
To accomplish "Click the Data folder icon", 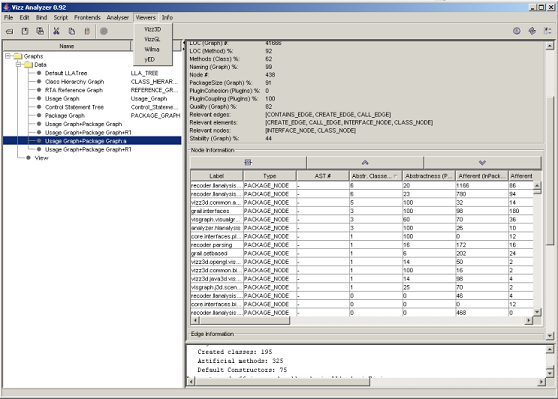I will click(28, 65).
